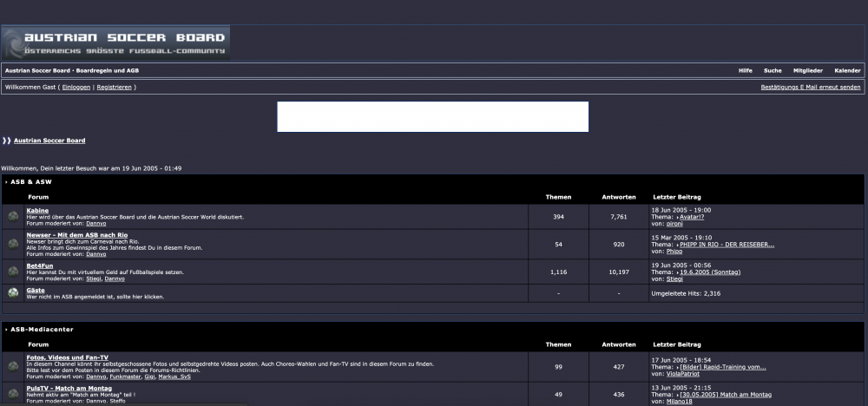The width and height of the screenshot is (868, 406).
Task: Click the white advertisement banner
Action: pos(433,117)
